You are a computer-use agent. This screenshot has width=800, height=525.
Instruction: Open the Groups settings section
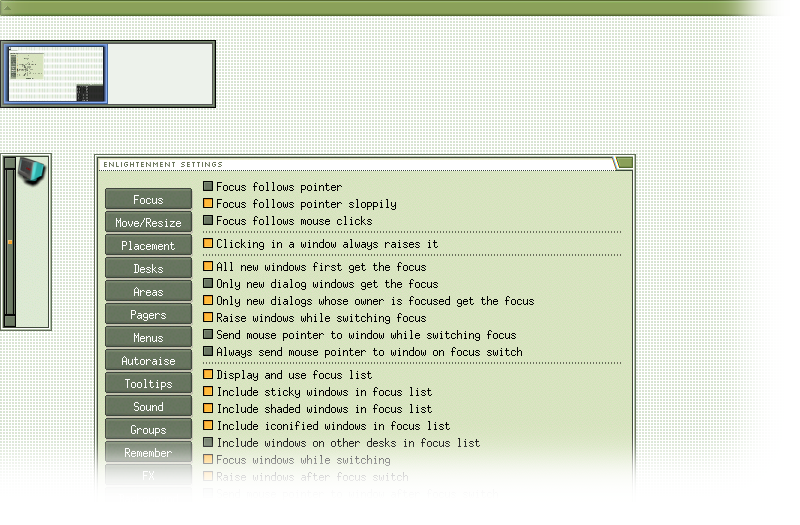click(x=148, y=429)
